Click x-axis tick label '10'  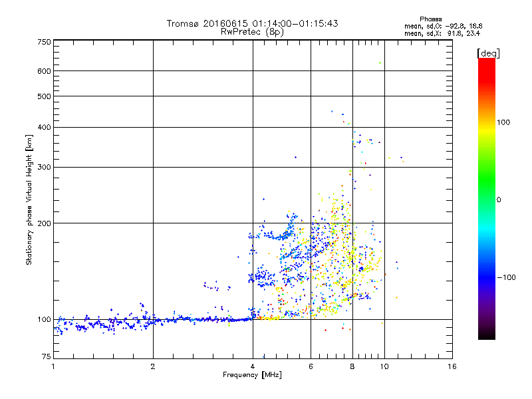(384, 366)
